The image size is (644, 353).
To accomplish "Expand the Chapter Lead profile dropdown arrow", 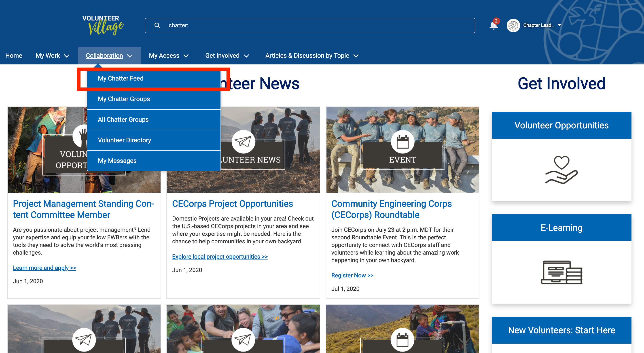I will (559, 25).
